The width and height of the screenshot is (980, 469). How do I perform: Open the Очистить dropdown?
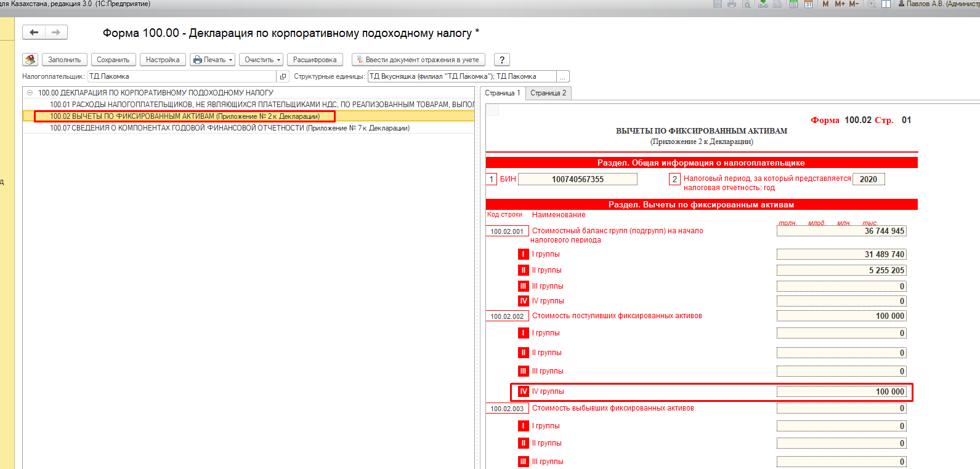pos(261,60)
